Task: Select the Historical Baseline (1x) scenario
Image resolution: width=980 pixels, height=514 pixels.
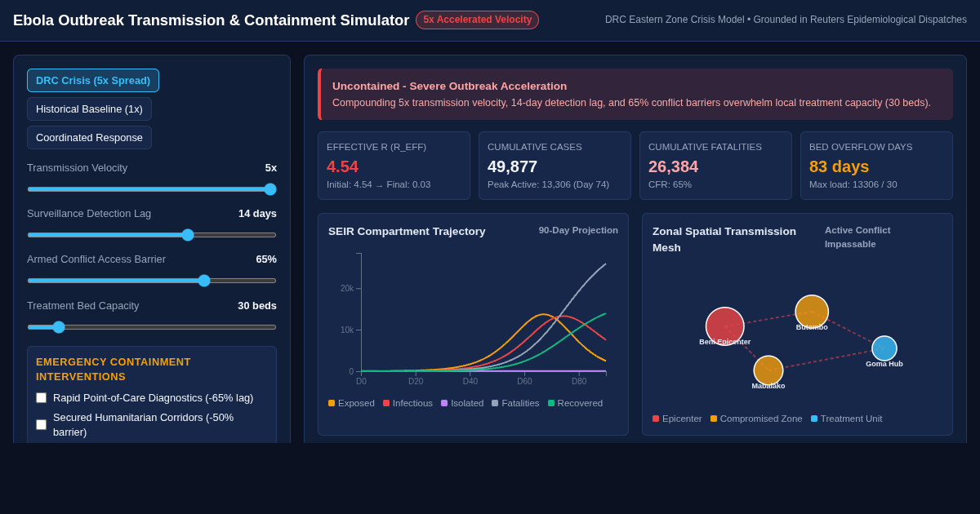Action: (89, 109)
